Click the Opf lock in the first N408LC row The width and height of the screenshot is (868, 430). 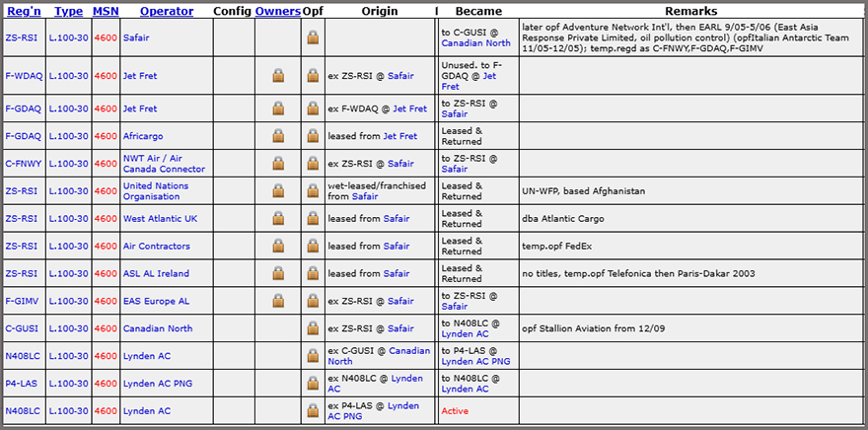313,356
